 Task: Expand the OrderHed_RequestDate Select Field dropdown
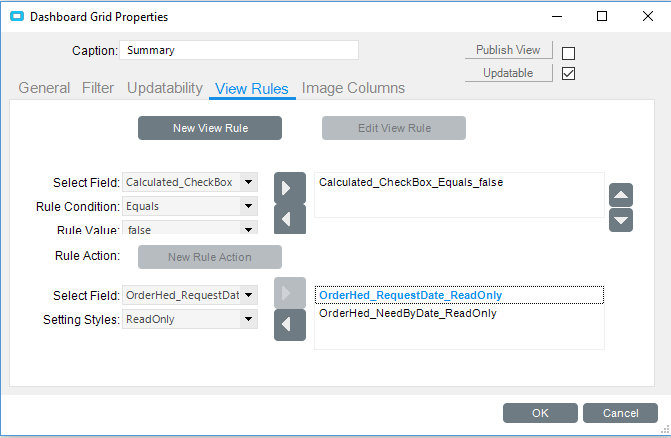[248, 295]
